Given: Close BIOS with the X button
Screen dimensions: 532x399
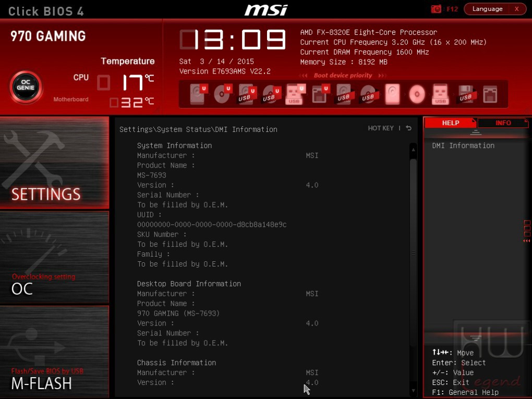Looking at the screenshot, I should pyautogui.click(x=517, y=9).
